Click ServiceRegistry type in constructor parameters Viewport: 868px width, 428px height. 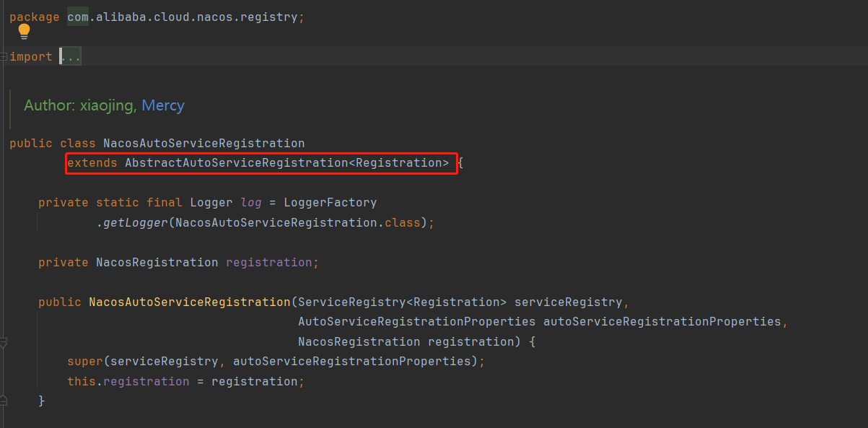351,302
